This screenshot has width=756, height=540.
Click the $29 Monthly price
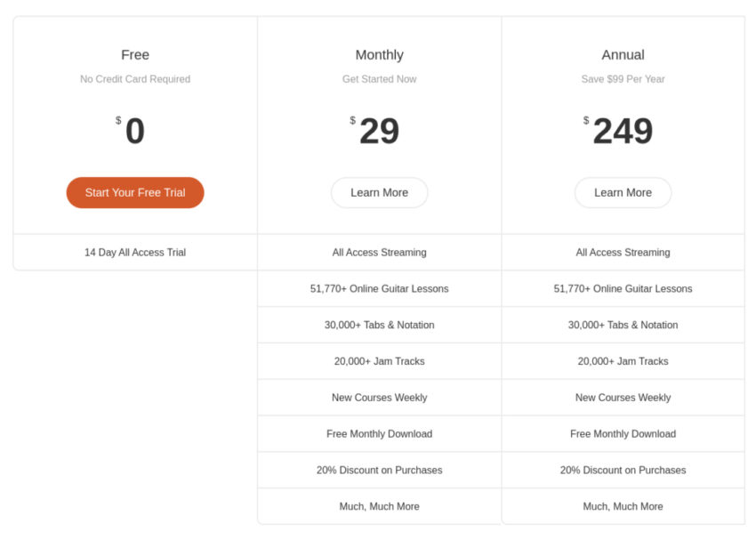[378, 132]
